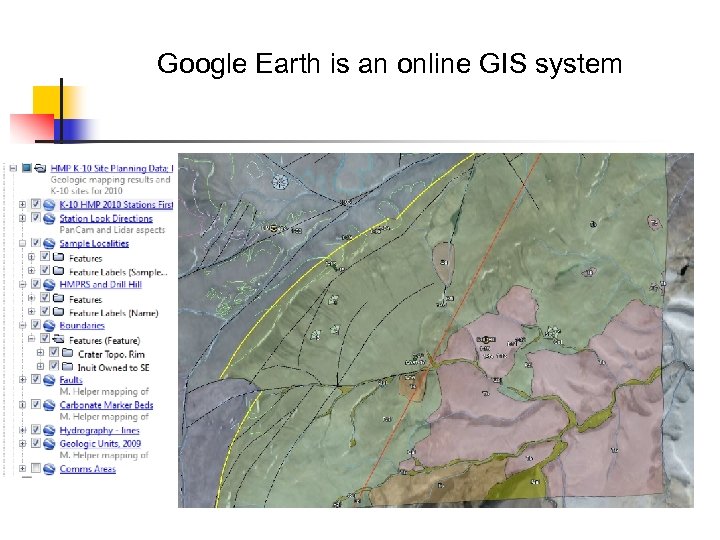Click the folder icon of Crater Topo. Rim
This screenshot has height=540, width=720.
[68, 353]
